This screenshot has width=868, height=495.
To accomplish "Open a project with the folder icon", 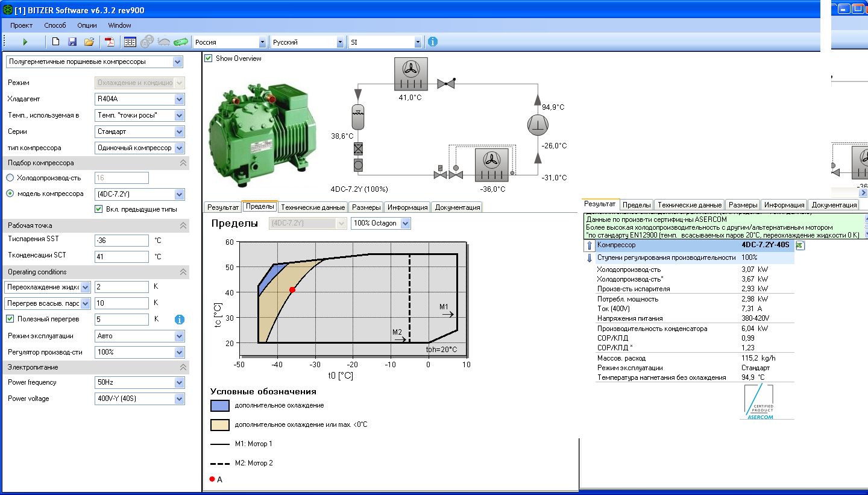I will pos(89,42).
